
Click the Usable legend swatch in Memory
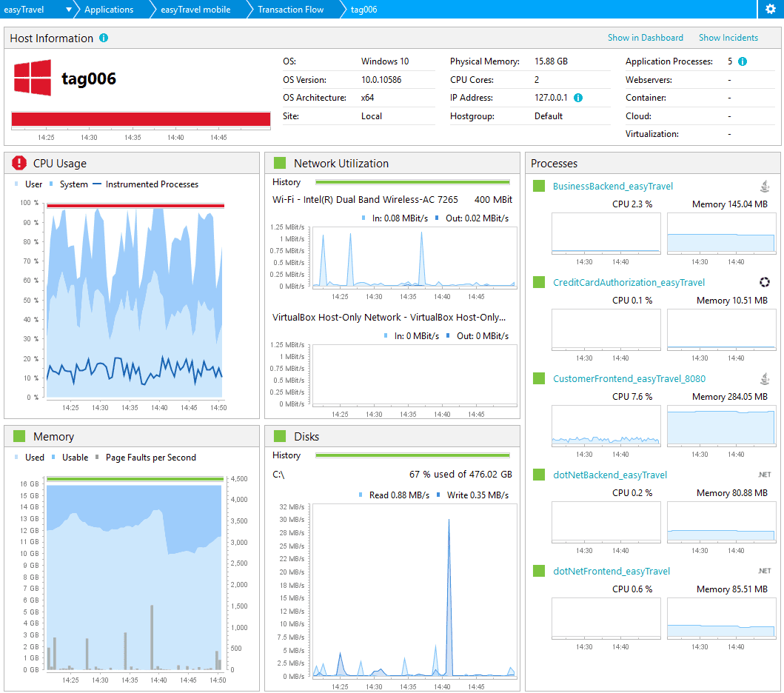[x=53, y=457]
